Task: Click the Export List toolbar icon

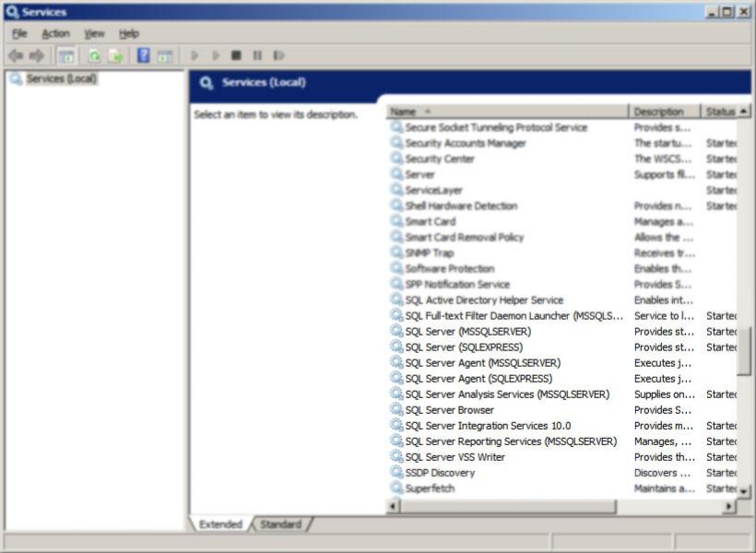Action: (x=116, y=56)
